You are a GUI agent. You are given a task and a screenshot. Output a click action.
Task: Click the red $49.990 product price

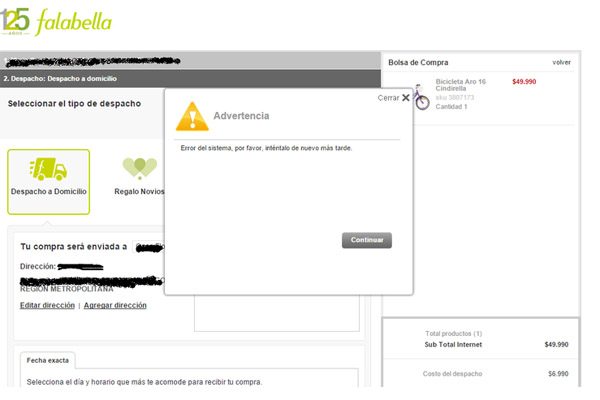[x=524, y=82]
